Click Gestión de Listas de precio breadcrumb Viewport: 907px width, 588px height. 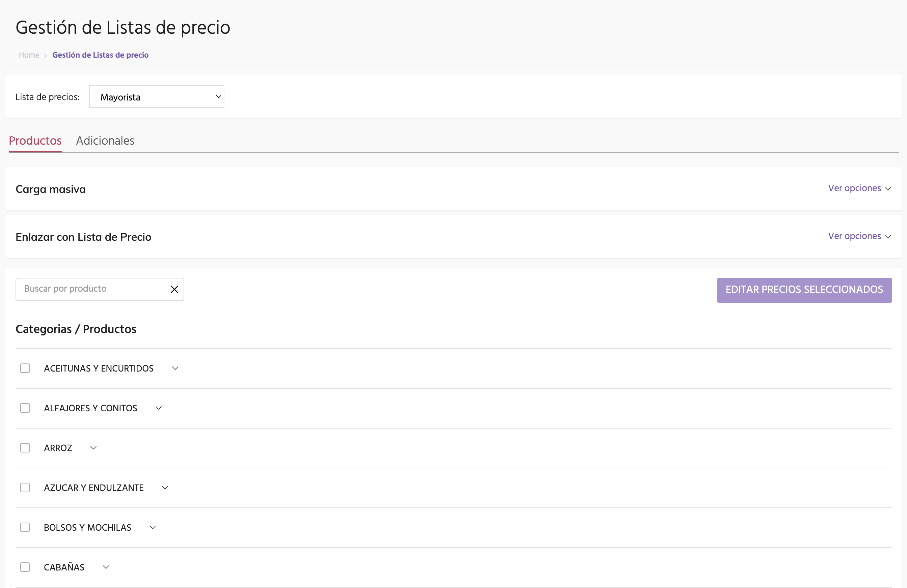[100, 55]
